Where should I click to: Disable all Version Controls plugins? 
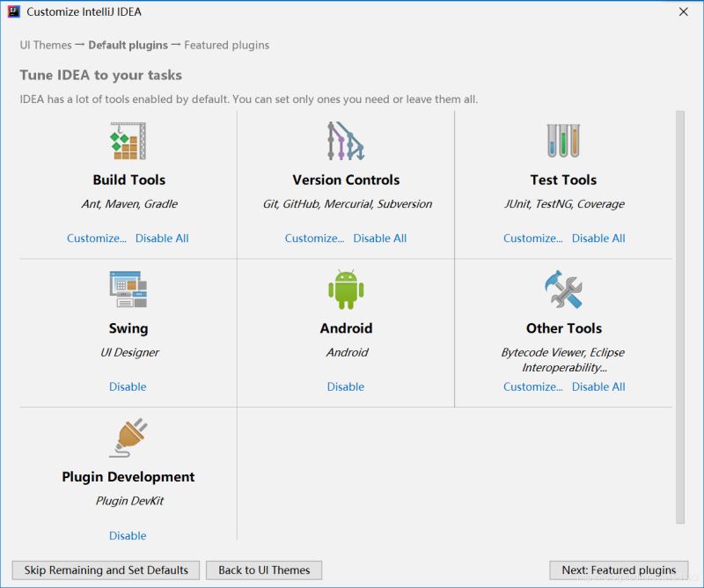[380, 239]
